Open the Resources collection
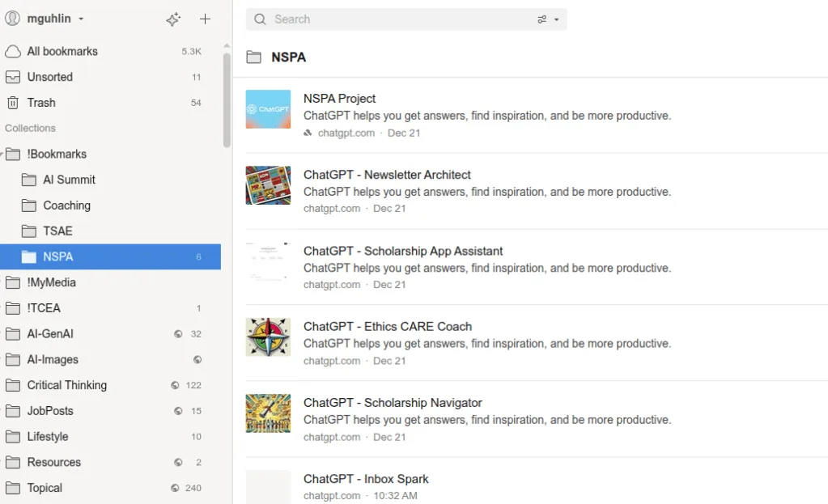 pos(110,462)
